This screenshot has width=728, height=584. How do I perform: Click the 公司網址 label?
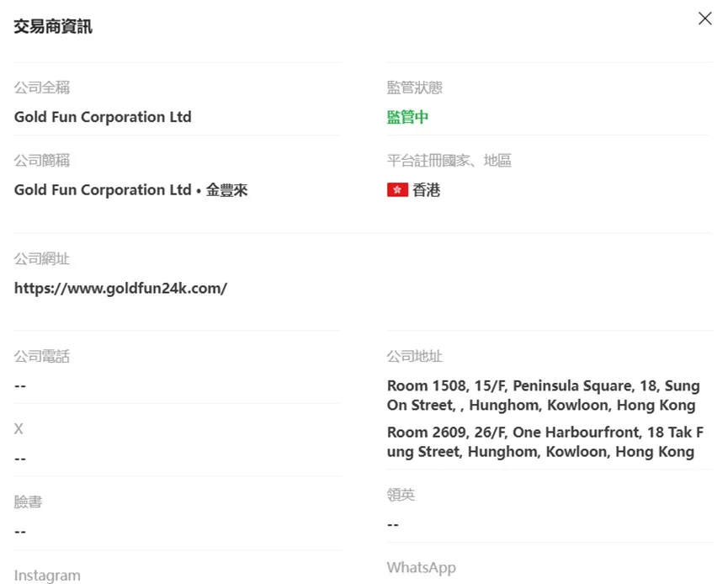tap(42, 258)
